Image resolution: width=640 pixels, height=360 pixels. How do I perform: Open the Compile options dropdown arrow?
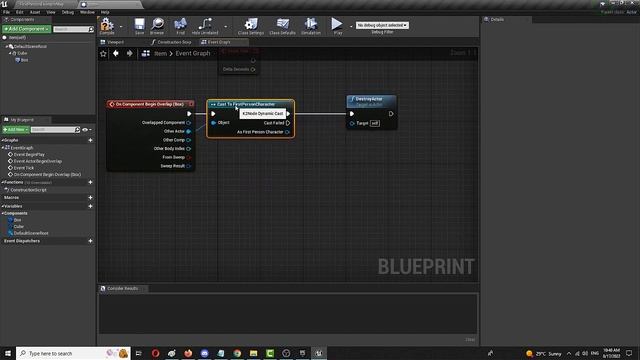pyautogui.click(x=121, y=27)
